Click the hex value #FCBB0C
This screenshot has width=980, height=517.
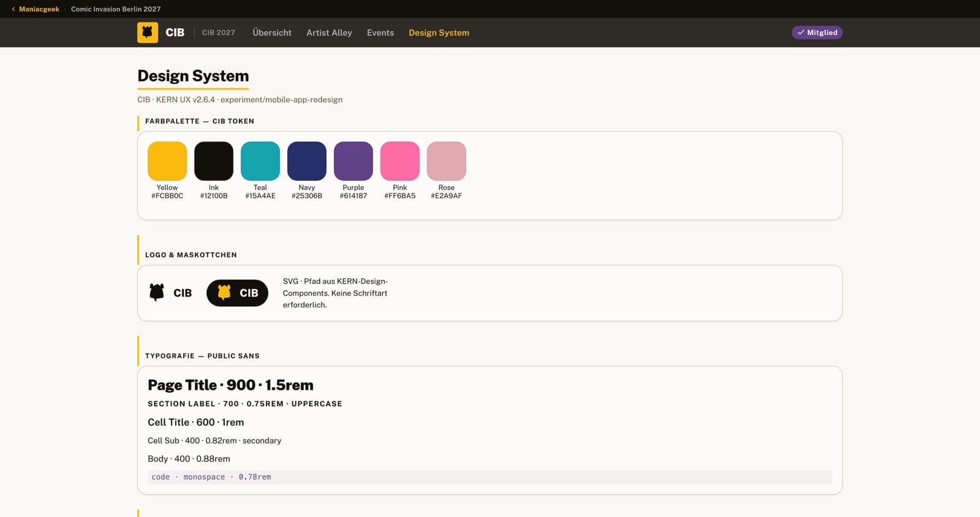(x=167, y=196)
